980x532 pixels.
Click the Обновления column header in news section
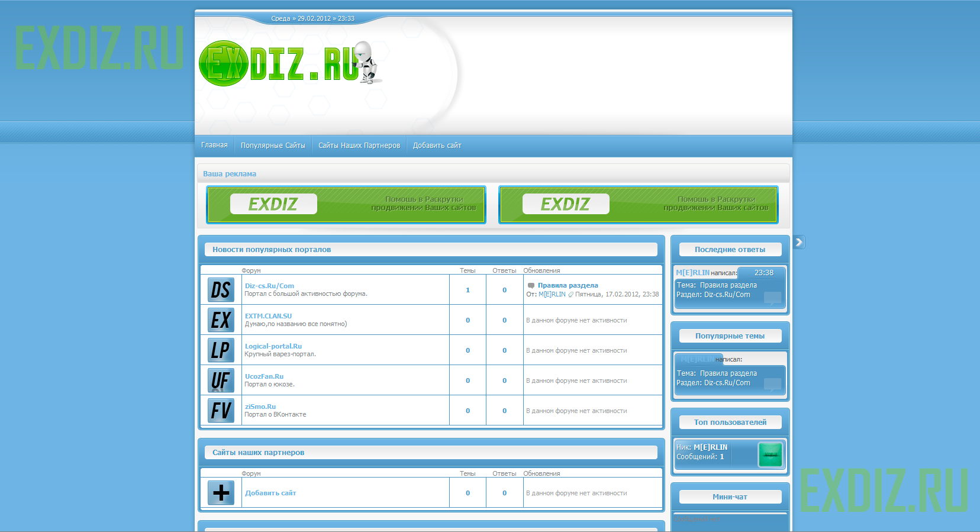tap(541, 271)
